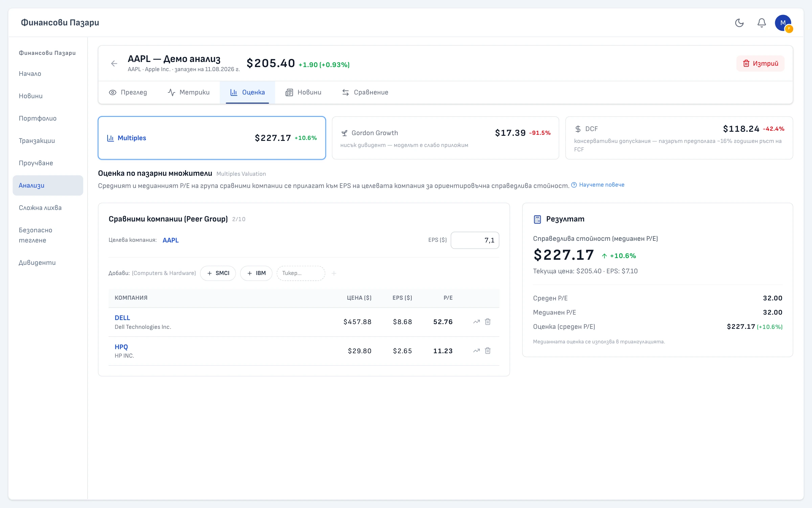This screenshot has width=812, height=508.
Task: Add IBM to the peer group
Action: (256, 273)
